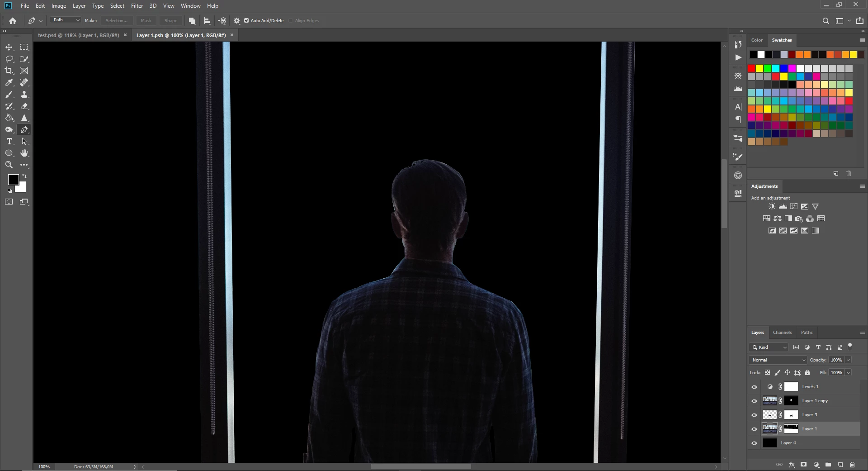This screenshot has width=868, height=471.
Task: Click the zoom percentage field in status bar
Action: pos(44,466)
